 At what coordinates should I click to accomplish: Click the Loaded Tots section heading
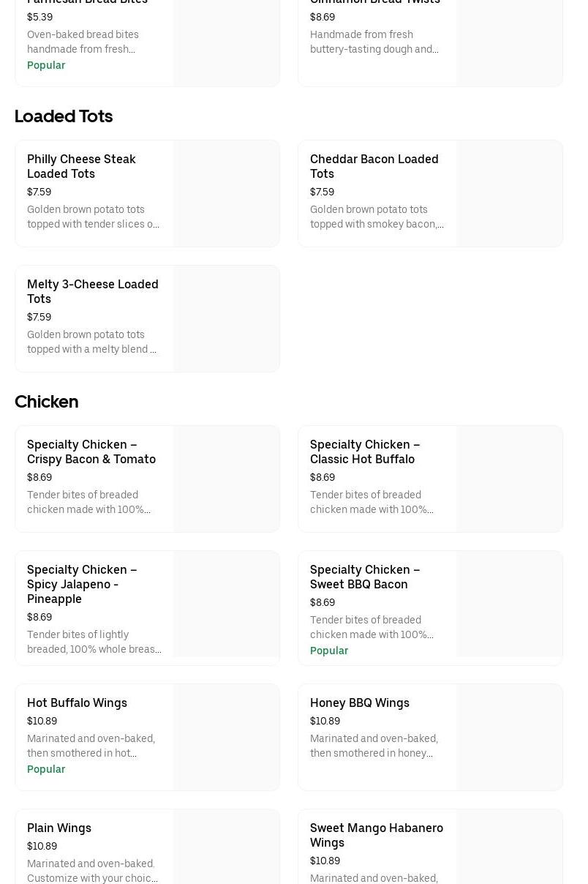point(64,116)
